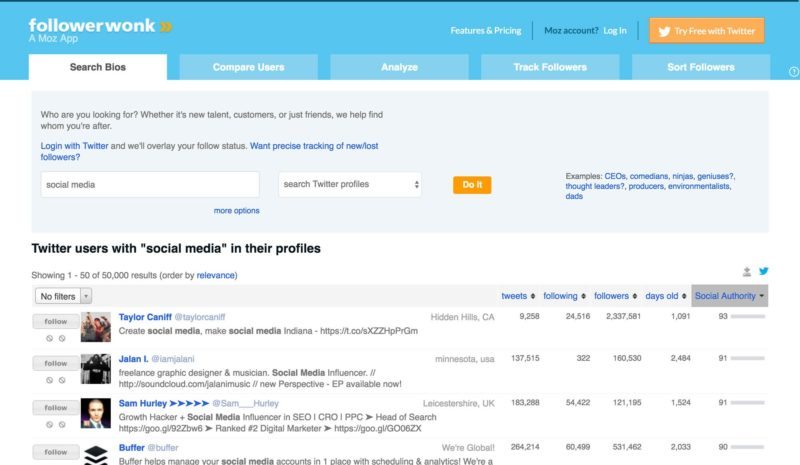Click the download results icon

pyautogui.click(x=746, y=272)
